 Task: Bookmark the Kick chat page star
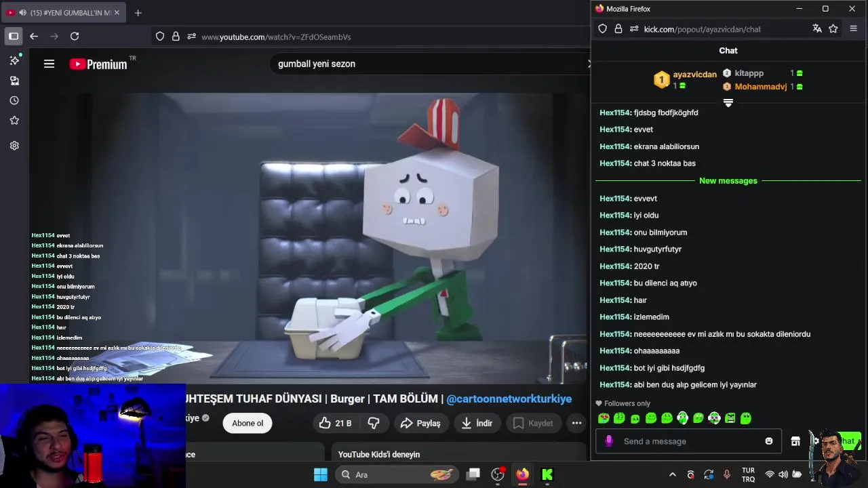point(833,28)
